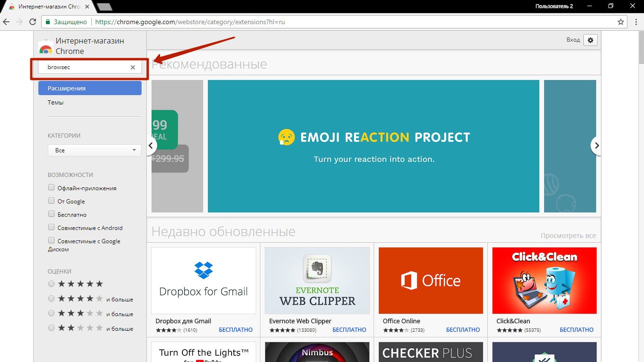This screenshot has height=362, width=644.
Task: Click БЕСПЛАТНО under Office Online
Action: (x=463, y=330)
